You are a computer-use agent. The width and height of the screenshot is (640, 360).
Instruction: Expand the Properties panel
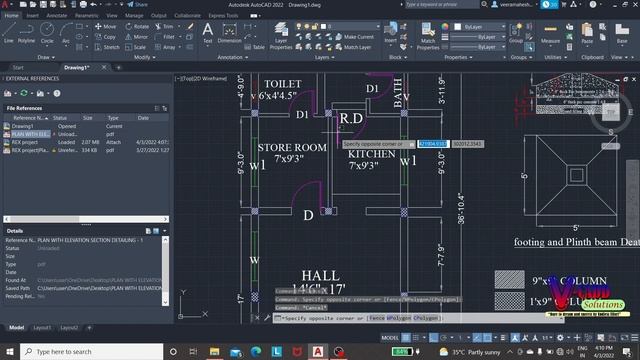point(458,58)
